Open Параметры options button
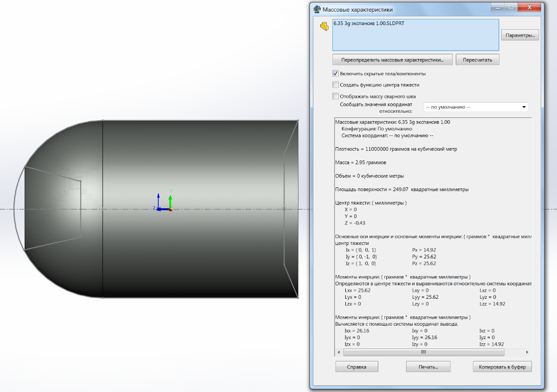 520,35
